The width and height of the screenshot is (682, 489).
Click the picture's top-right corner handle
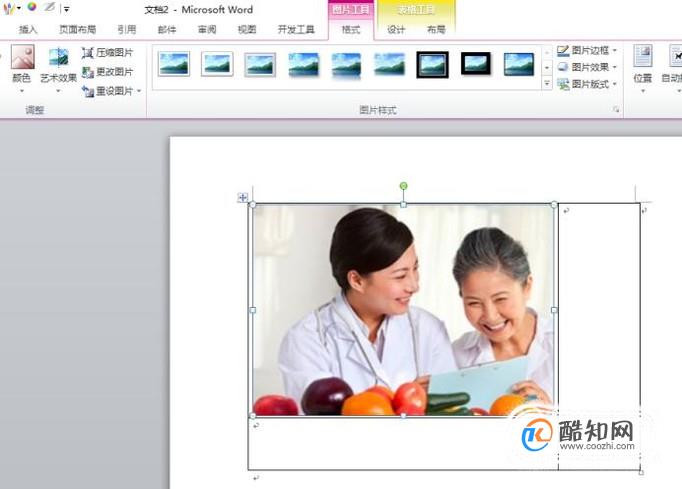(554, 204)
